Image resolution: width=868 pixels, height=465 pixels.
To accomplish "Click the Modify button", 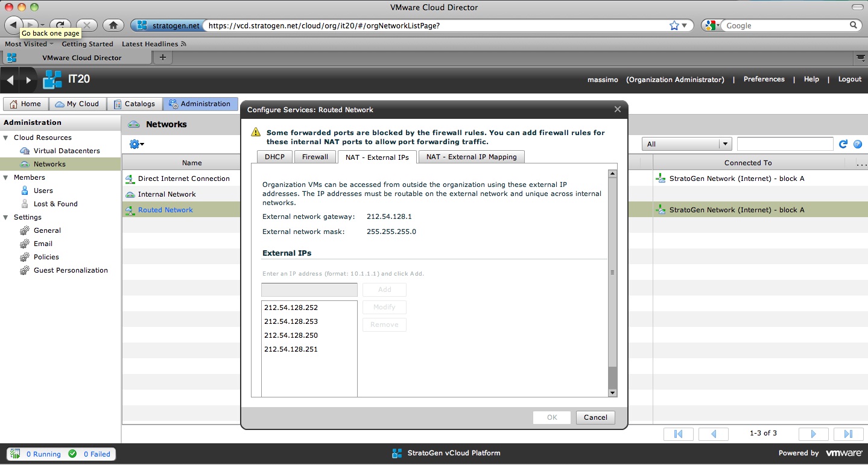I will (384, 307).
